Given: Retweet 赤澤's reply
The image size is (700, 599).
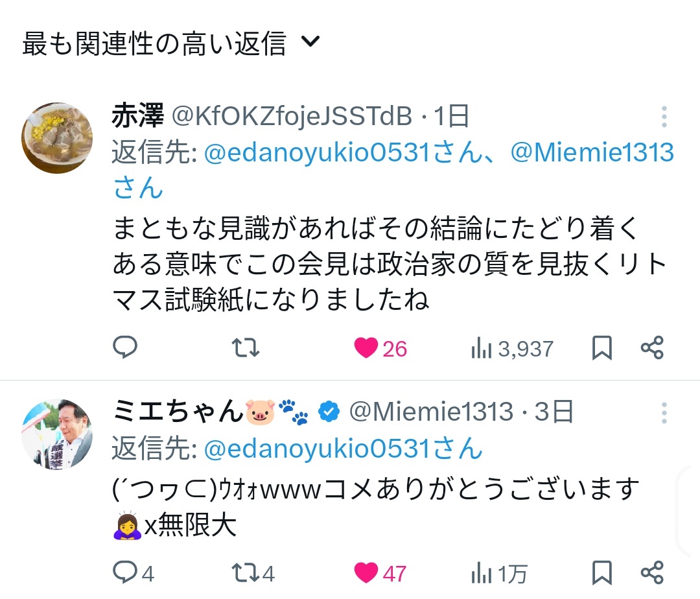Looking at the screenshot, I should tap(246, 348).
